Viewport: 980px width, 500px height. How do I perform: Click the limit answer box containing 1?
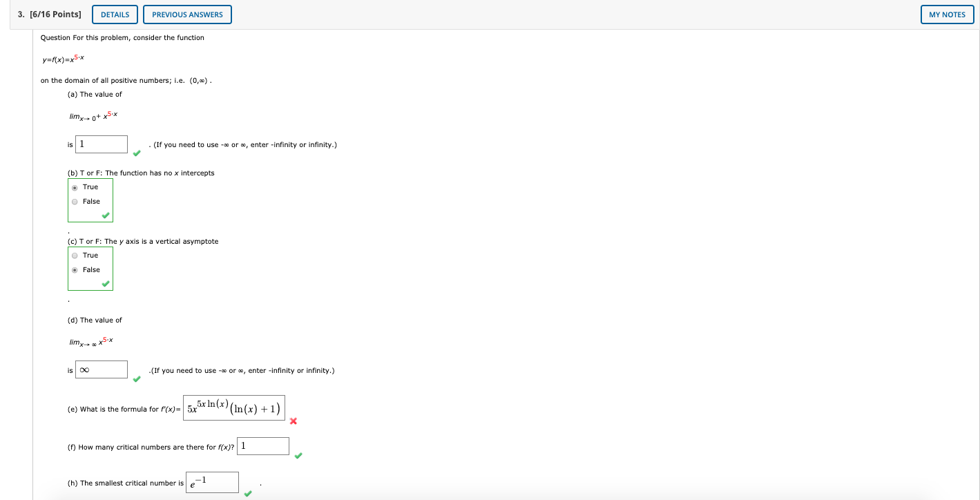pos(102,144)
